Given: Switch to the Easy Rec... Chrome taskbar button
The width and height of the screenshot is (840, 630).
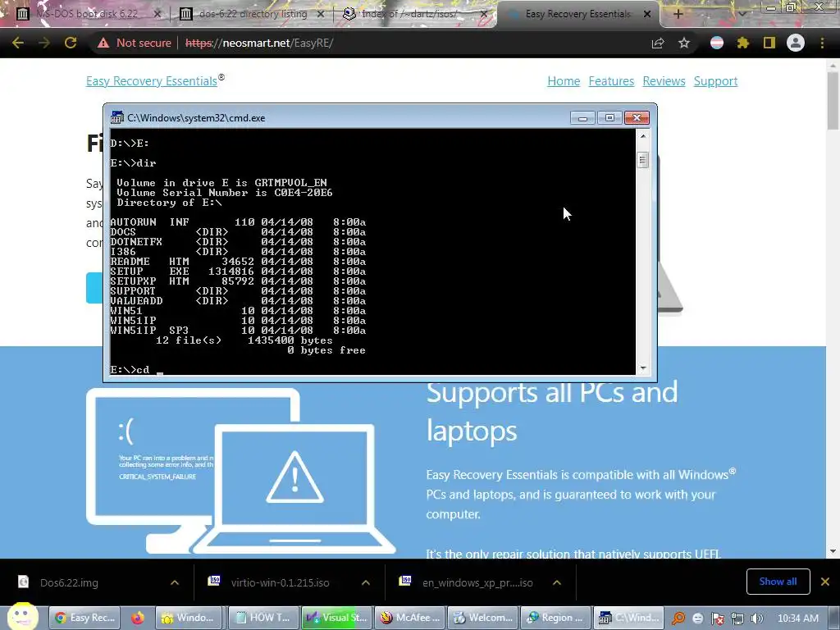Looking at the screenshot, I should (85, 618).
